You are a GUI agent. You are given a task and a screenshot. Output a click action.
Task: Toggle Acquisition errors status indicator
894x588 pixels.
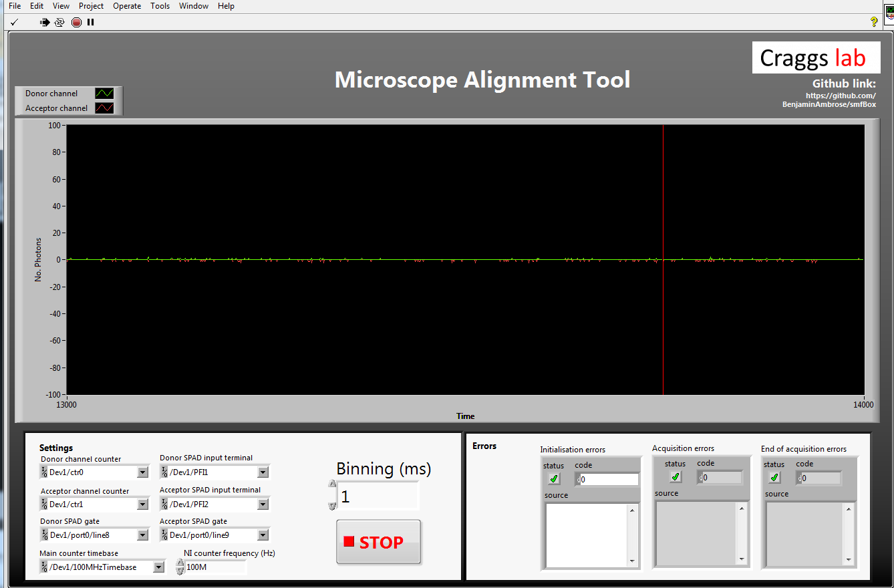tap(676, 477)
